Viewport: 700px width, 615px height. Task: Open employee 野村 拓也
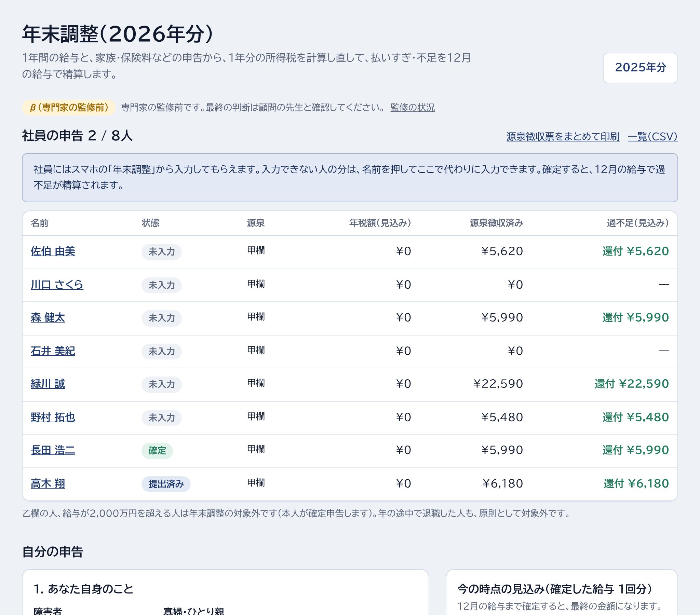53,417
